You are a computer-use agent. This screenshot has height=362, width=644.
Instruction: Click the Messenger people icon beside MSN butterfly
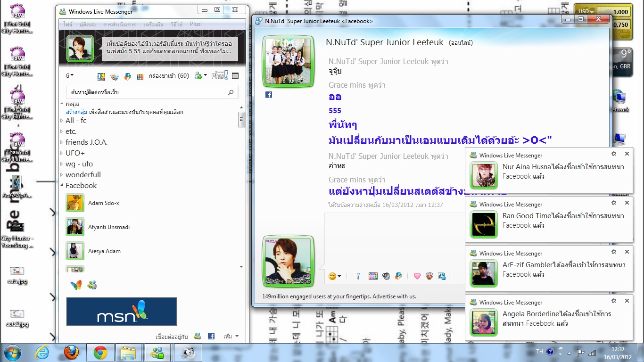coord(92,285)
